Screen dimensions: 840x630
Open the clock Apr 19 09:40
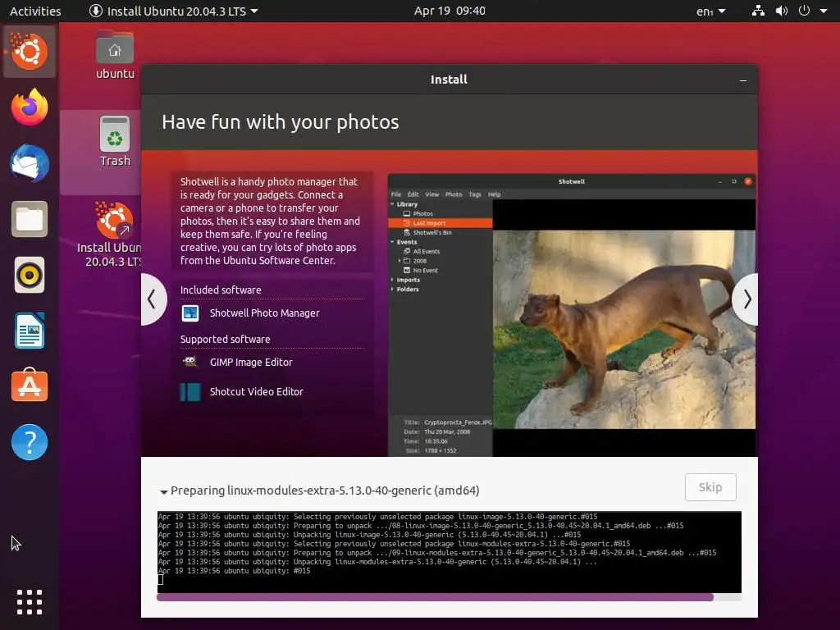pos(450,11)
